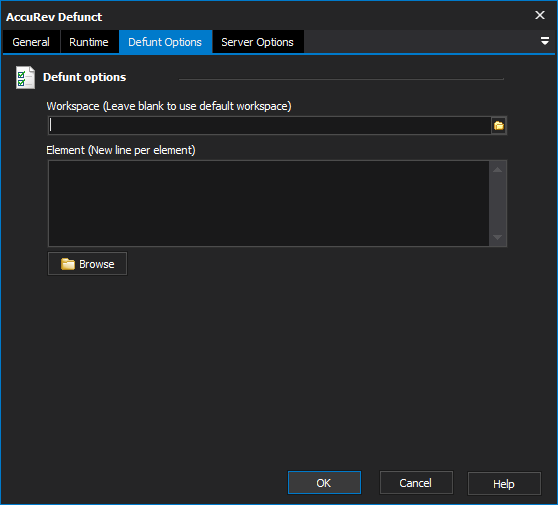The width and height of the screenshot is (558, 505).
Task: Close the AccuRev Defunct dialog
Action: pyautogui.click(x=540, y=15)
